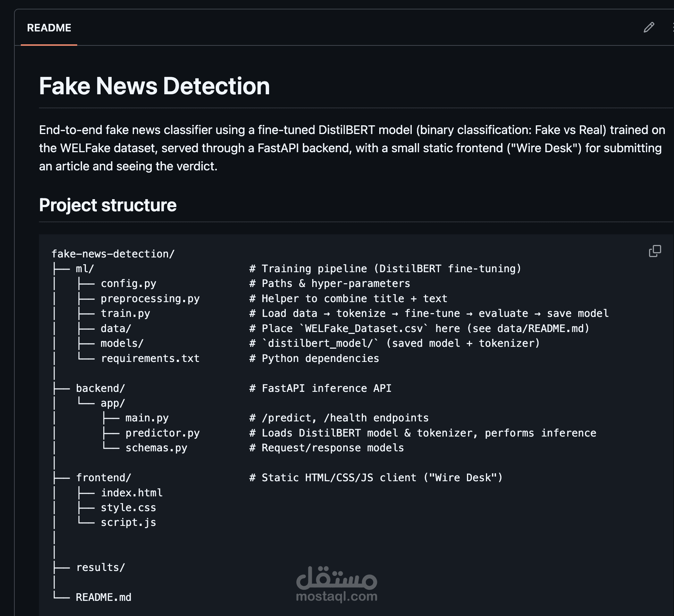
Task: Click the 'Request/response models' comment
Action: (x=327, y=448)
